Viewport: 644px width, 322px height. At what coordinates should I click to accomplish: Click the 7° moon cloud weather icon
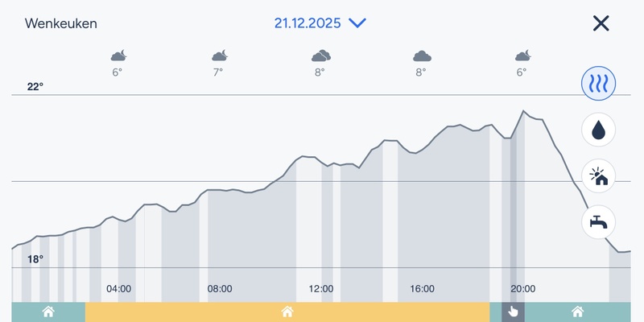coord(219,56)
